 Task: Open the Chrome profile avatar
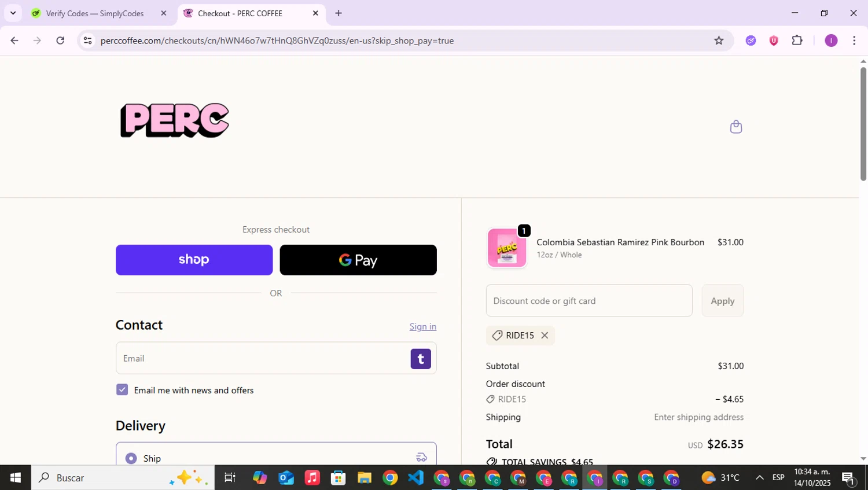pos(831,40)
